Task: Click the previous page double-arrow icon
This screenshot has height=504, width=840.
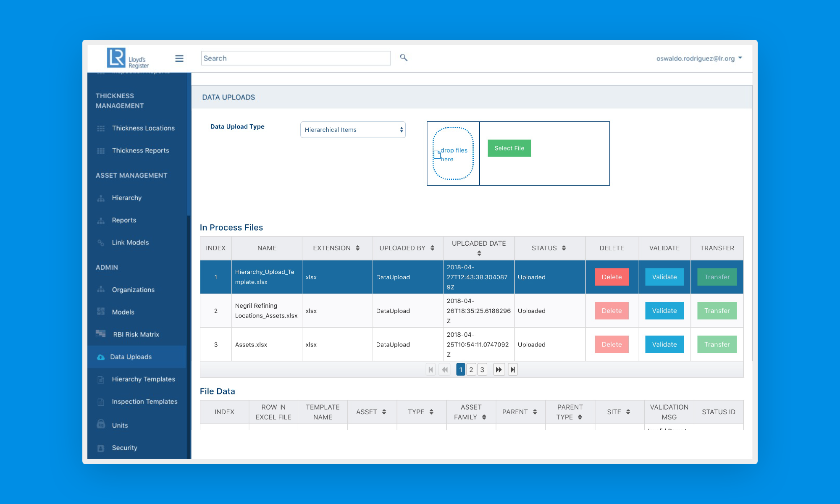Action: [445, 370]
